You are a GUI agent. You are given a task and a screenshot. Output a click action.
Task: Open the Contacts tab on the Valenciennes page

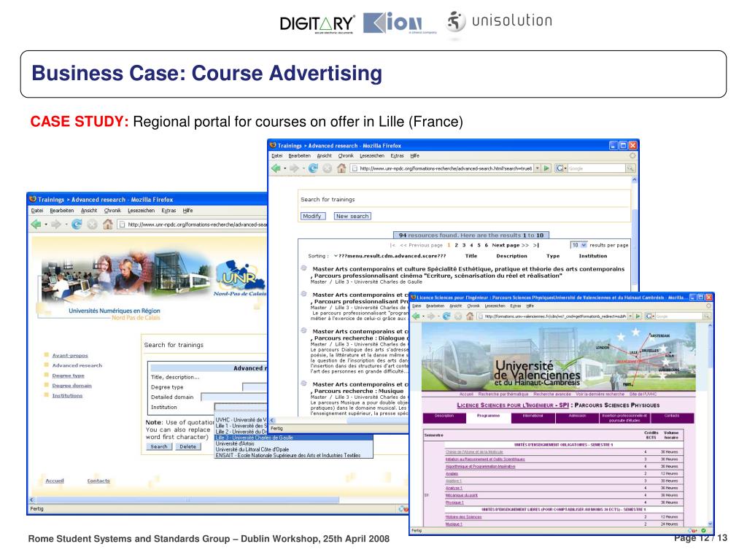click(x=672, y=418)
